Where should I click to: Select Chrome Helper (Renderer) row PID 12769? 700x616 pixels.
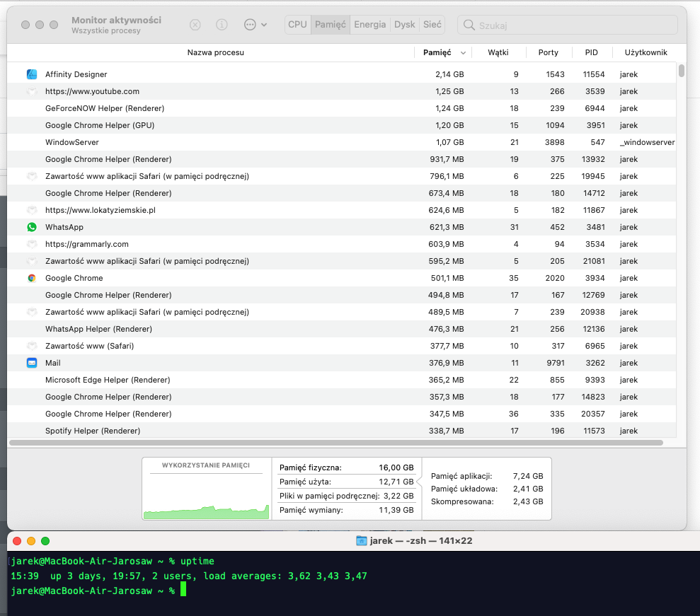coord(342,295)
